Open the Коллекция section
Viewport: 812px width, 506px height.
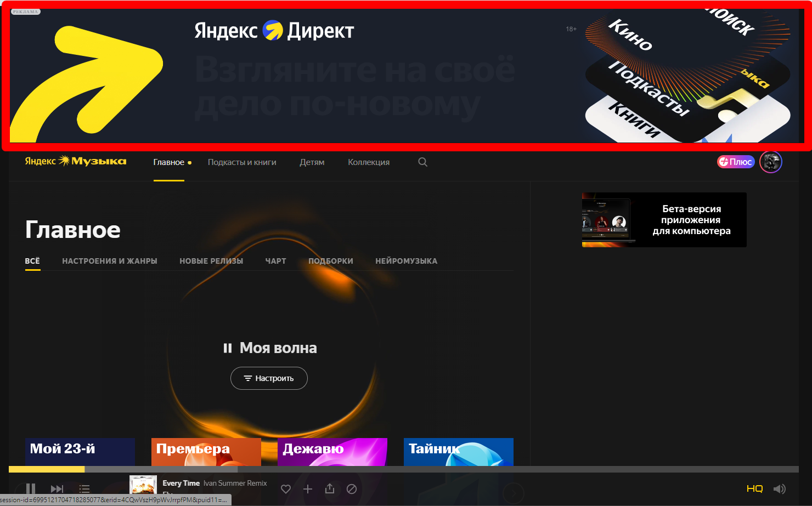coord(369,162)
